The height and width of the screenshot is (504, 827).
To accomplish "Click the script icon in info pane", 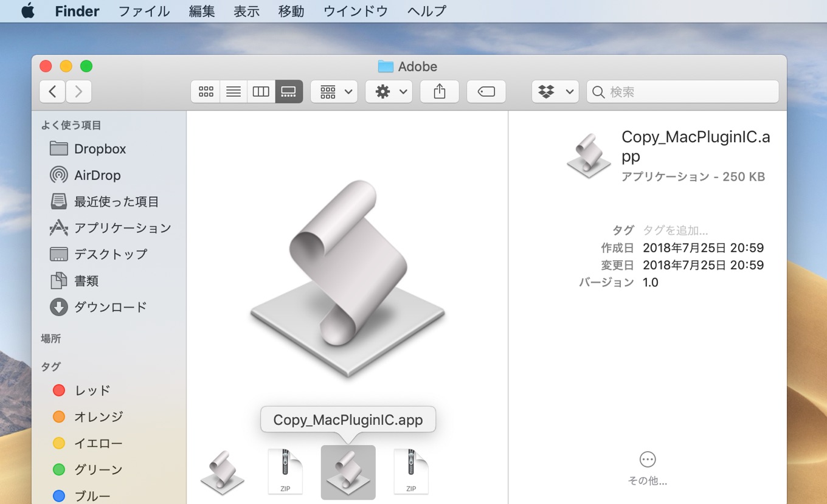I will 589,156.
